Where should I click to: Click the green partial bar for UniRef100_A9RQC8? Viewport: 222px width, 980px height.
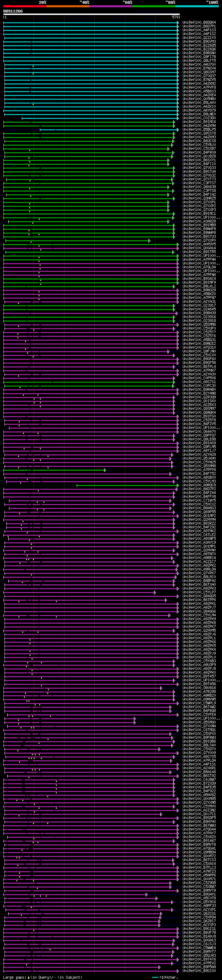(x=128, y=485)
